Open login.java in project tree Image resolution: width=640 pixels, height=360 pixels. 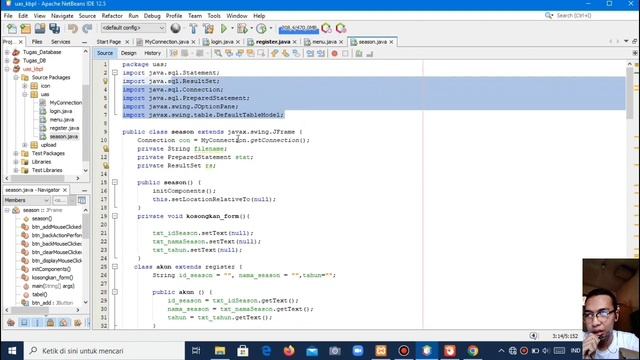[61, 111]
